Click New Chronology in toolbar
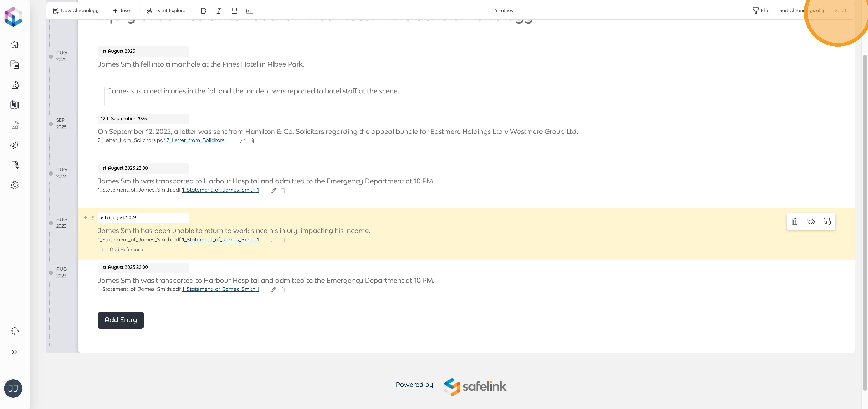 tap(76, 10)
